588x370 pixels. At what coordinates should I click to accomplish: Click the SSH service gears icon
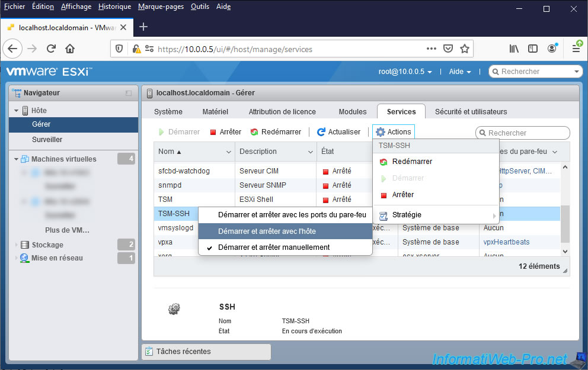click(174, 309)
